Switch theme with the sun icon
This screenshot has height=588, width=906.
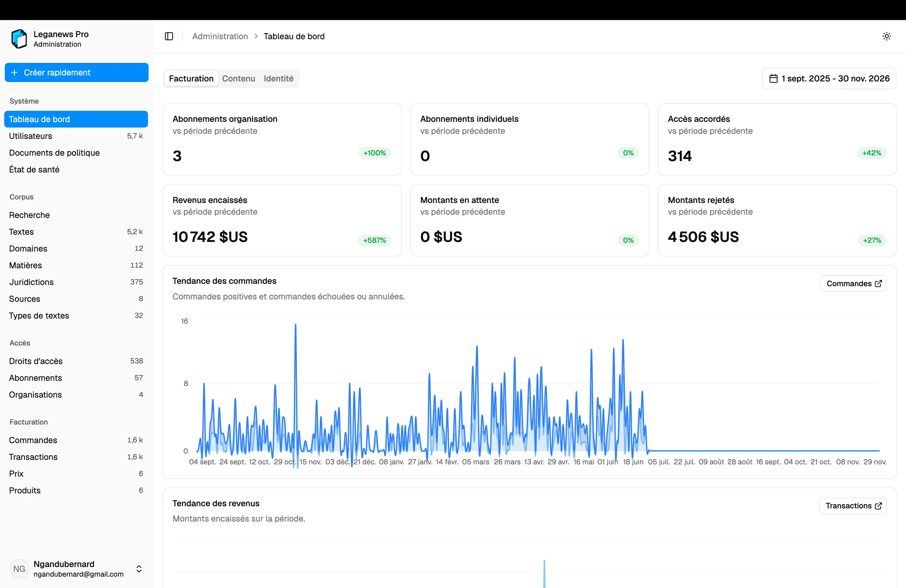click(887, 36)
